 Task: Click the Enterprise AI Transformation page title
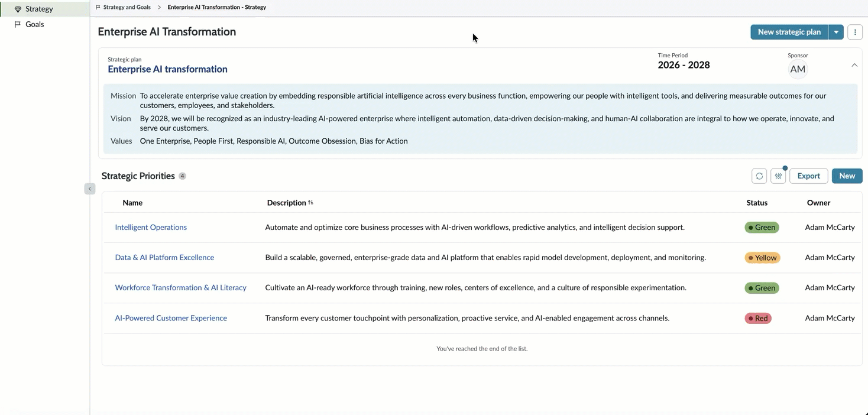[167, 32]
